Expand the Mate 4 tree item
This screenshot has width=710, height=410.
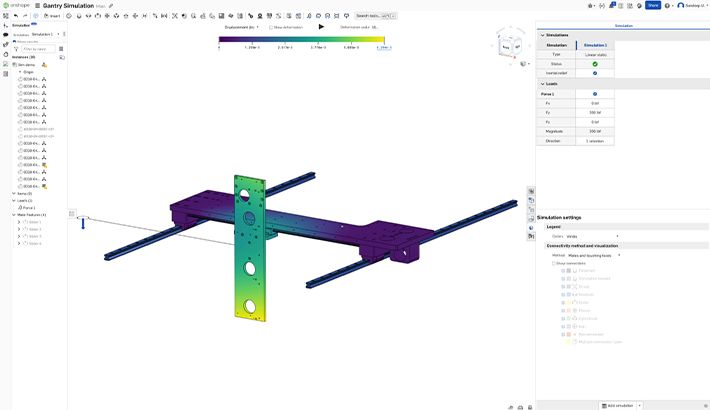19,243
